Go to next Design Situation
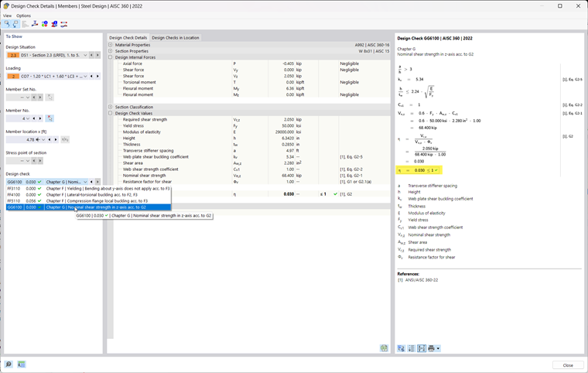588x373 pixels. click(97, 55)
